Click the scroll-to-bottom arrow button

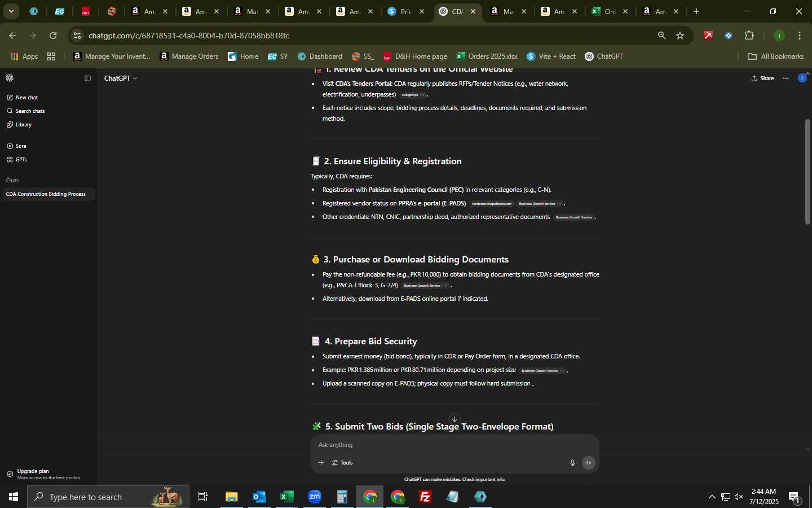pos(454,419)
